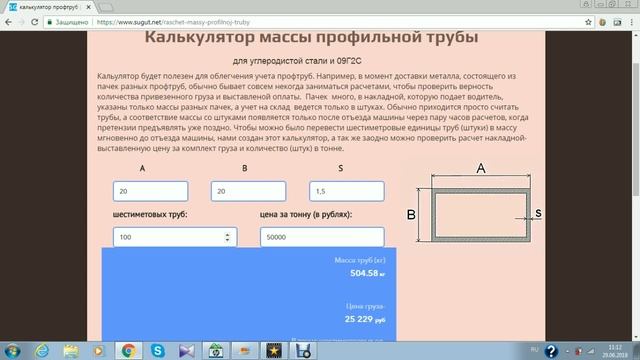Viewport: 640px width, 360px height.
Task: Open the gold star taskbar app
Action: pyautogui.click(x=274, y=351)
